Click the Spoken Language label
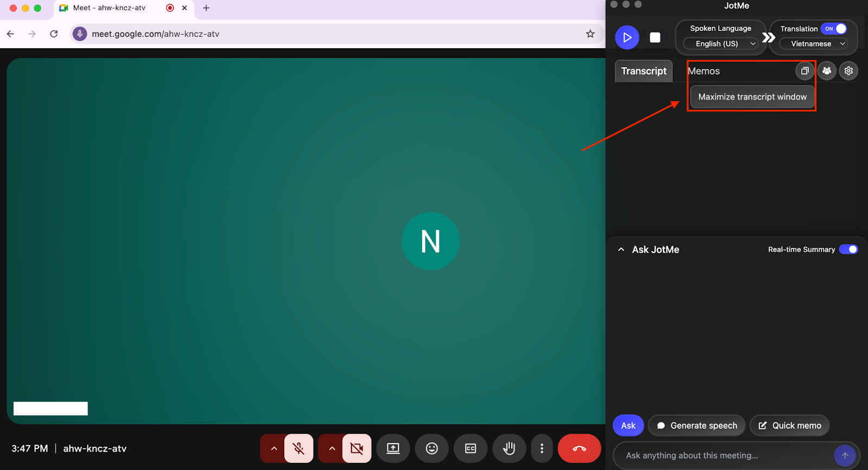868x470 pixels. pyautogui.click(x=720, y=28)
